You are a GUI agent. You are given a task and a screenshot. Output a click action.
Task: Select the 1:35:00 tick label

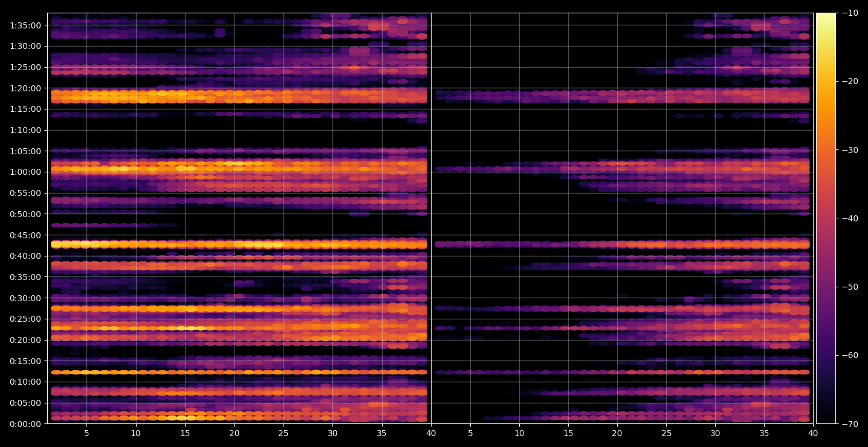pyautogui.click(x=25, y=25)
